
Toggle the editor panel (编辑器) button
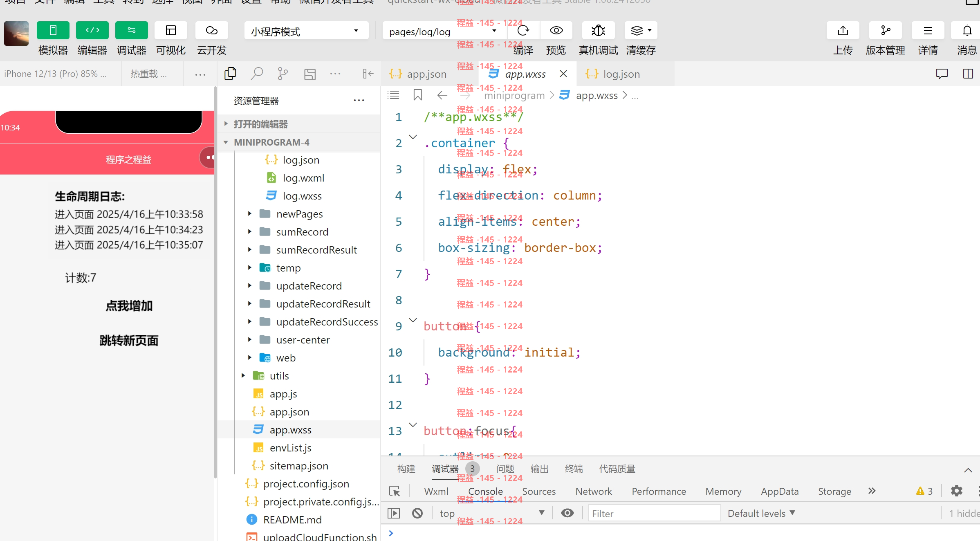92,31
